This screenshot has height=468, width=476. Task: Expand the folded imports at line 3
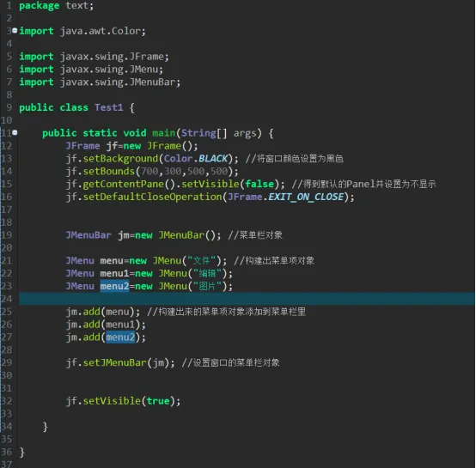[x=15, y=30]
